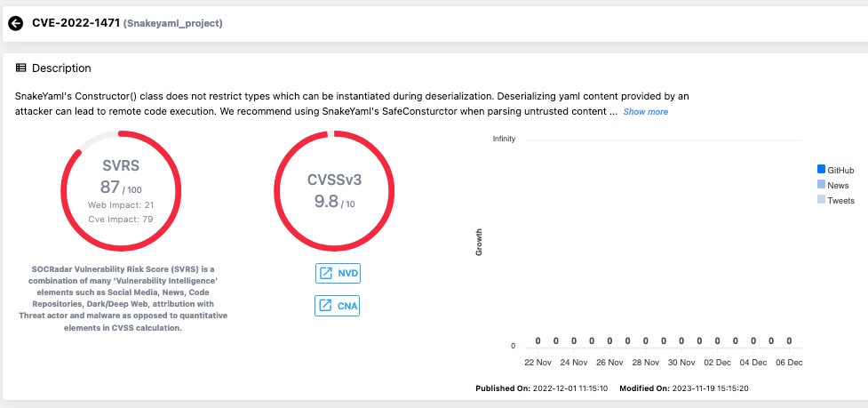Image resolution: width=868 pixels, height=408 pixels.
Task: Go back using the arrow icon
Action: (x=15, y=23)
